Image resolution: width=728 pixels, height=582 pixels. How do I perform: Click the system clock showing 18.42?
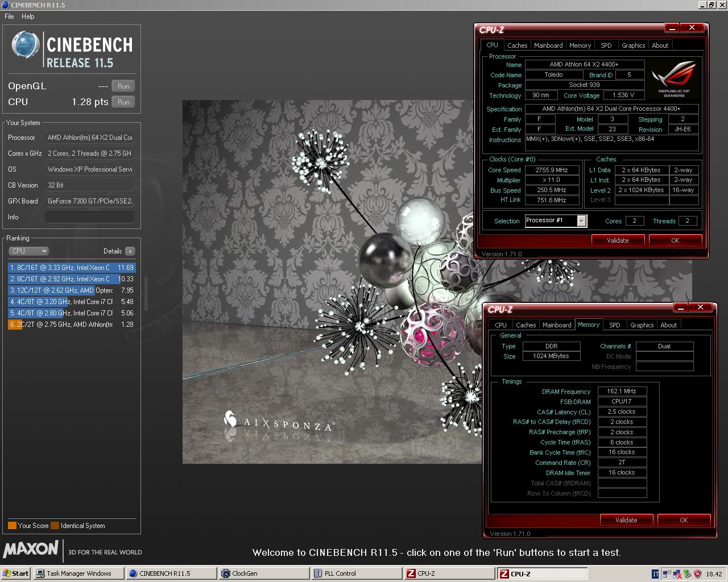[x=714, y=574]
